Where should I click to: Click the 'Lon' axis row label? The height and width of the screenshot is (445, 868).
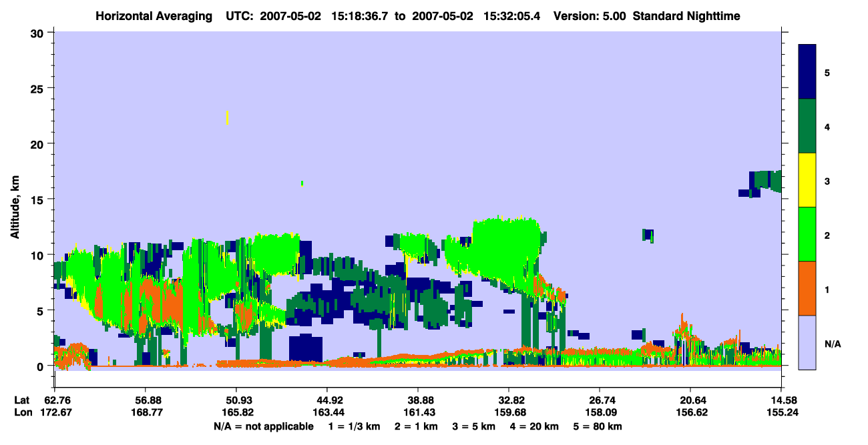pyautogui.click(x=23, y=412)
